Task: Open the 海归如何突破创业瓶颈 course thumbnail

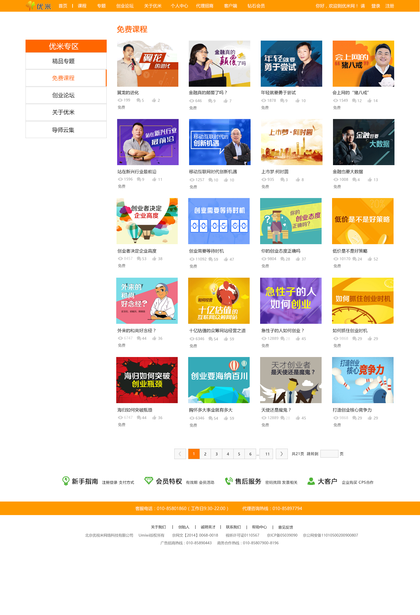Action: 147,380
